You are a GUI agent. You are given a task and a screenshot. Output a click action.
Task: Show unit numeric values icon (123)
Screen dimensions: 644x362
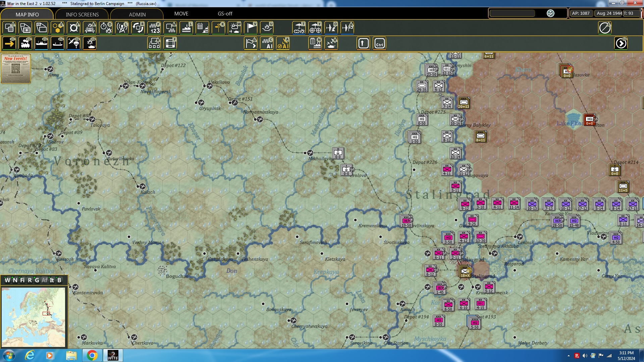pos(154,27)
